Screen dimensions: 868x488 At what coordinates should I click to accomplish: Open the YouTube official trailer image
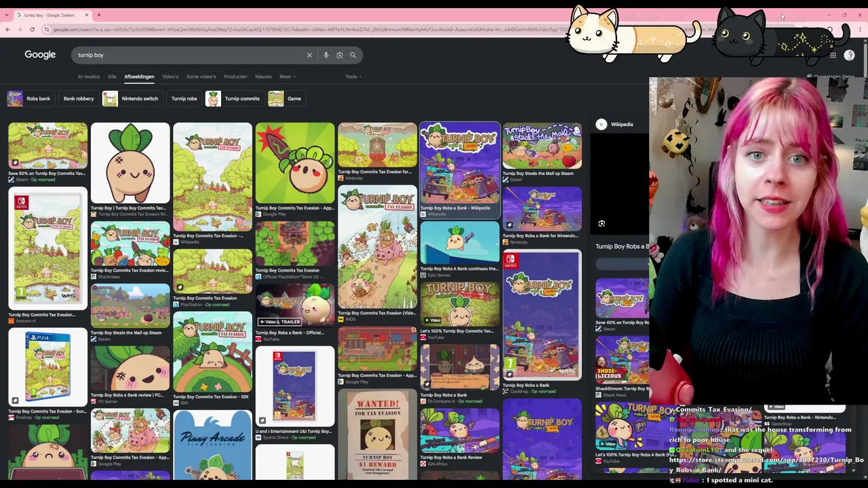[x=295, y=306]
